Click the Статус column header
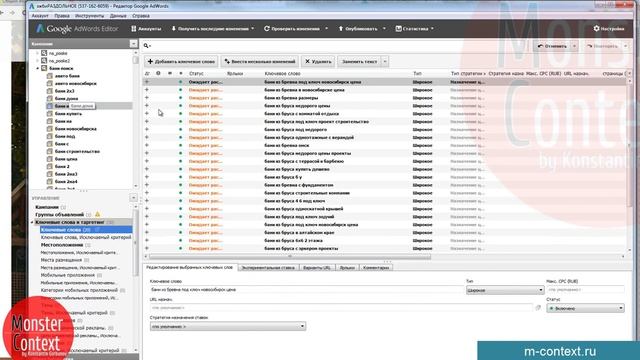640x360 pixels. (x=196, y=73)
